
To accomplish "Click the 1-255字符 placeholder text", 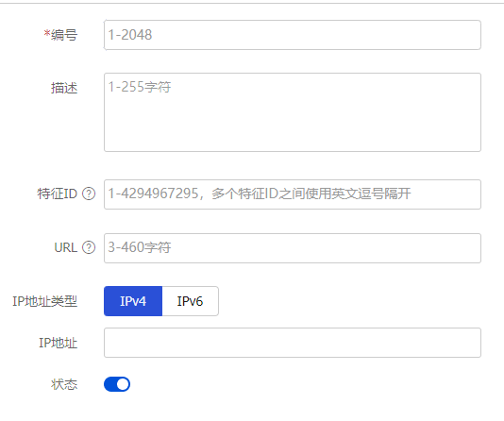I will click(x=140, y=87).
